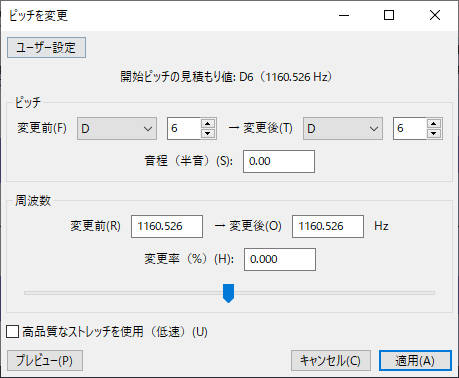The width and height of the screenshot is (459, 378).
Task: Increase the 変更後 octave with up arrow
Action: pos(434,124)
